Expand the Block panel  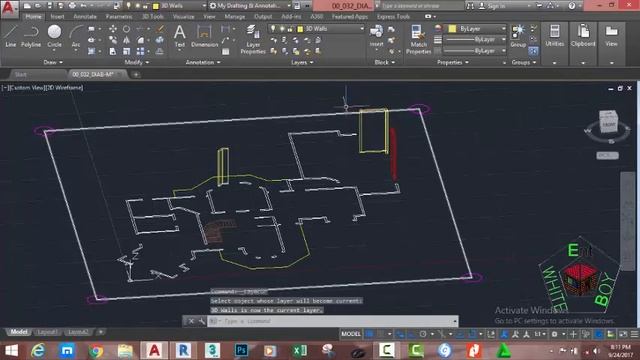(x=384, y=62)
